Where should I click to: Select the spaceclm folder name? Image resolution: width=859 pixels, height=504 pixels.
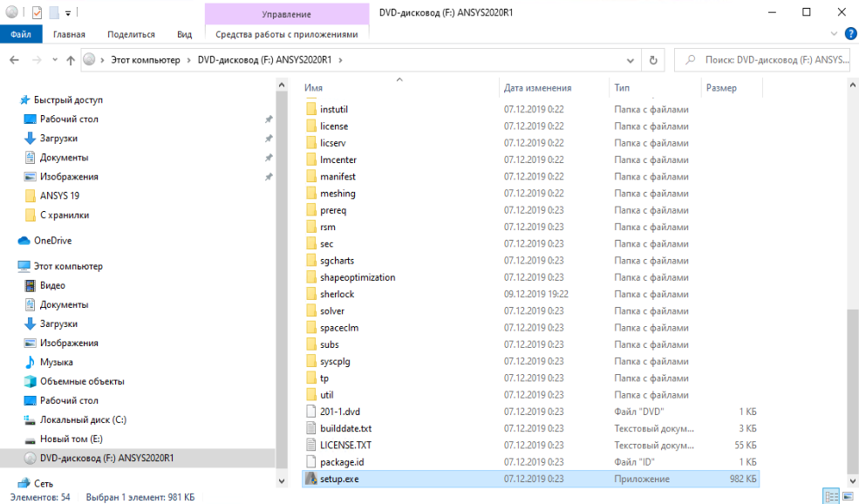(339, 328)
